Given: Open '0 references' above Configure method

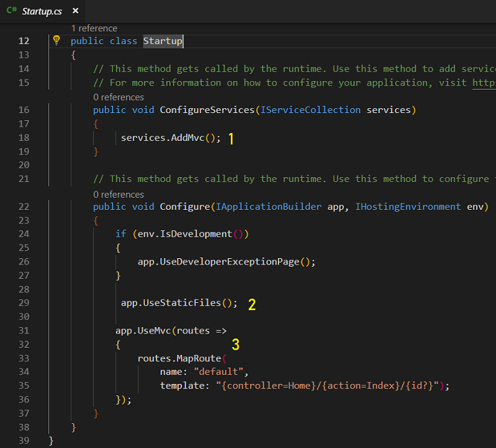Looking at the screenshot, I should pyautogui.click(x=119, y=194).
